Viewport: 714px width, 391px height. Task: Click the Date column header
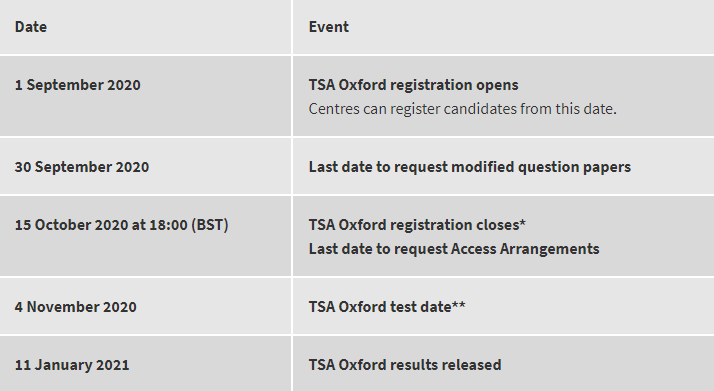click(x=31, y=27)
